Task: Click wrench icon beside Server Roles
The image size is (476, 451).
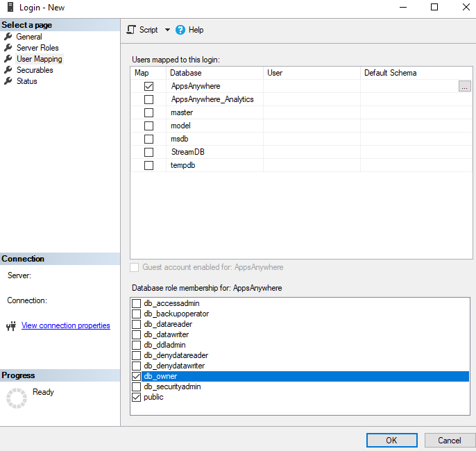Action: click(8, 48)
